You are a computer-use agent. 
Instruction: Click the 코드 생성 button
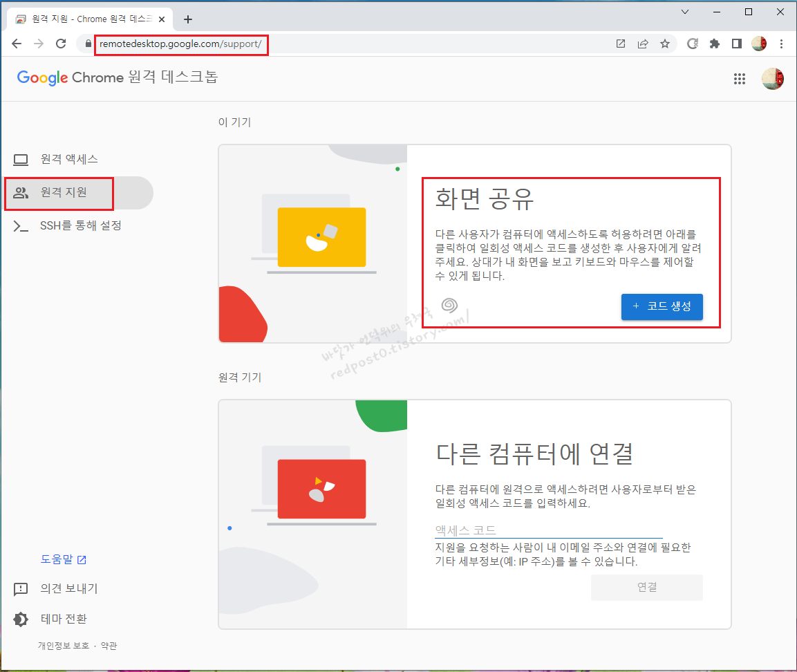pos(662,306)
